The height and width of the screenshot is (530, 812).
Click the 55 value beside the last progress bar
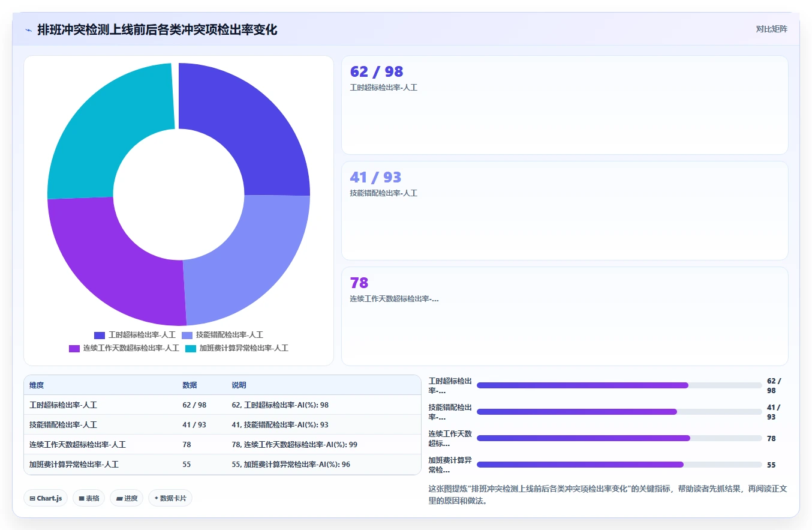771,465
